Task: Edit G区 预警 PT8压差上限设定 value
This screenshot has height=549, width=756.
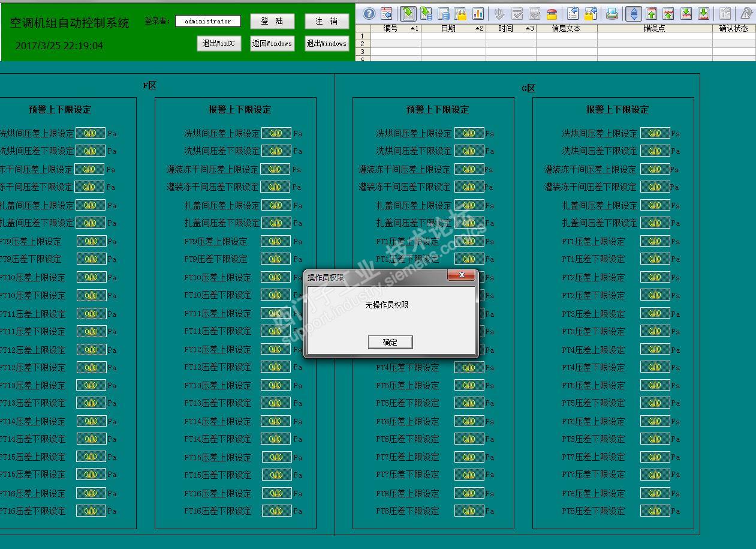Action: point(469,493)
